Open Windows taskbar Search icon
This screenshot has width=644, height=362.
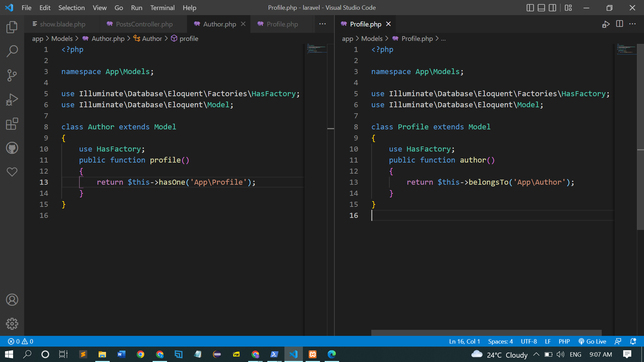(x=27, y=354)
